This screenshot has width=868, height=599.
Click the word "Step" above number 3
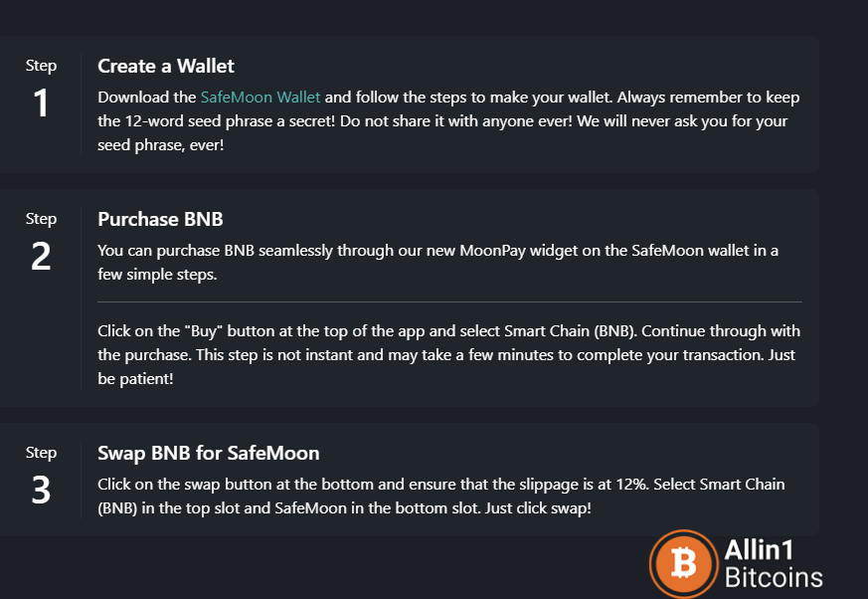[41, 453]
